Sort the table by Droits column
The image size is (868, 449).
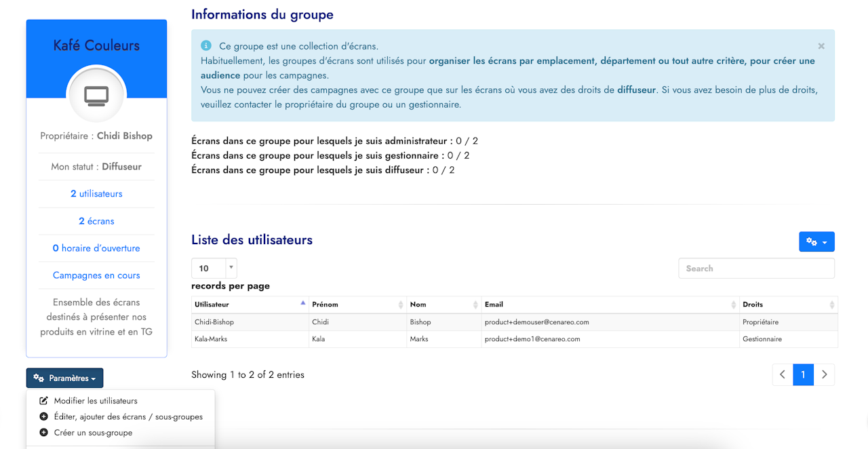tap(789, 305)
